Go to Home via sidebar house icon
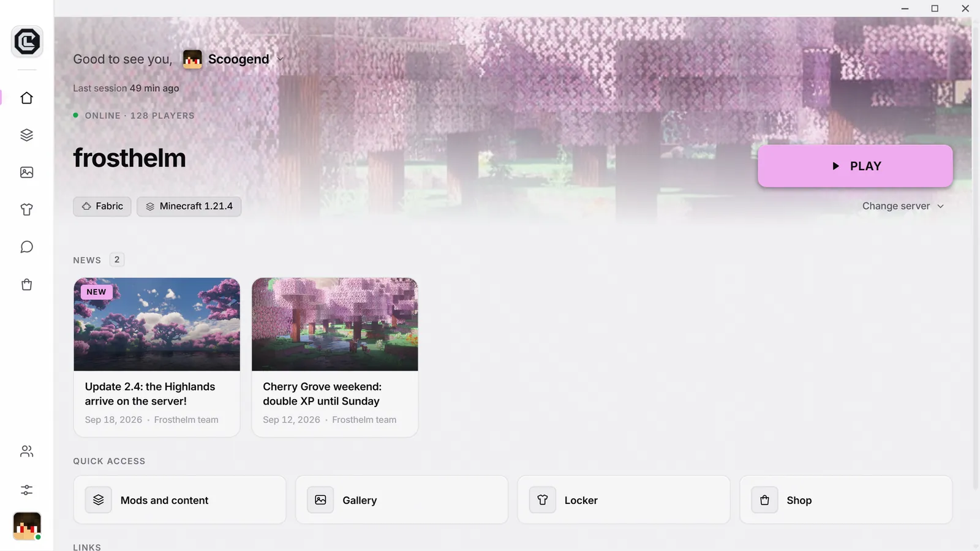The image size is (980, 551). click(x=27, y=98)
